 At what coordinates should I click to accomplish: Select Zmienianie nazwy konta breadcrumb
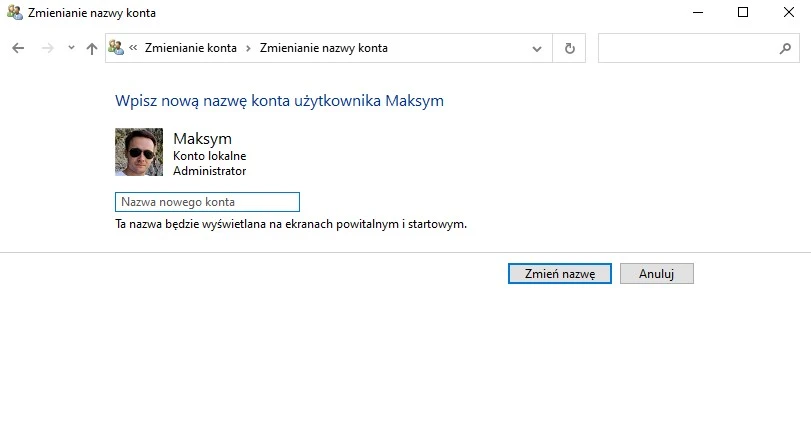pos(323,48)
